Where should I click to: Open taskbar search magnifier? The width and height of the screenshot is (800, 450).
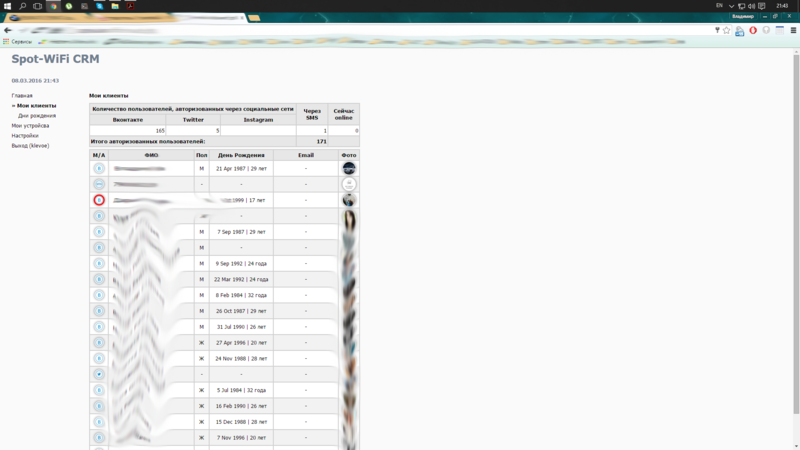(22, 6)
